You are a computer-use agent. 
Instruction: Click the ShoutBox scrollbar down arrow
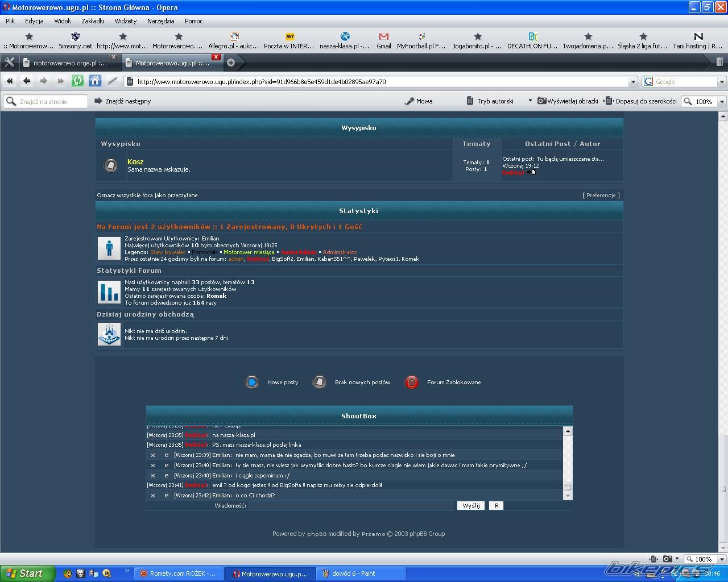[567, 496]
